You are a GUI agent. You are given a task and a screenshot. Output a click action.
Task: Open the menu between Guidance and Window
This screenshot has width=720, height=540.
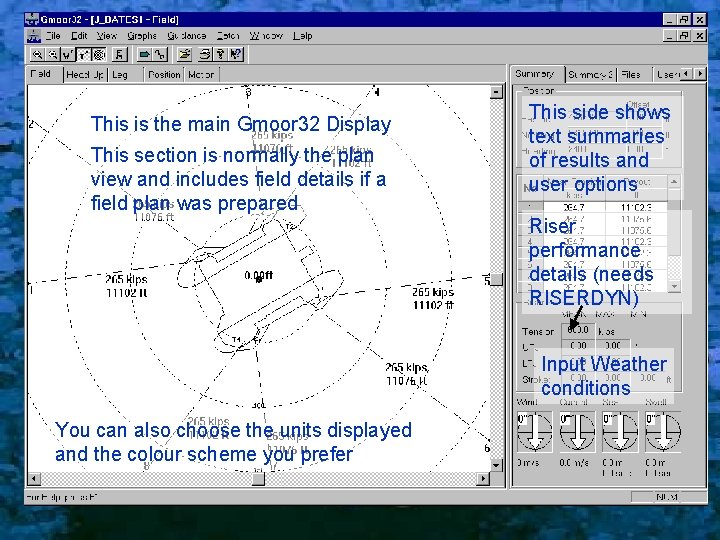tap(228, 36)
